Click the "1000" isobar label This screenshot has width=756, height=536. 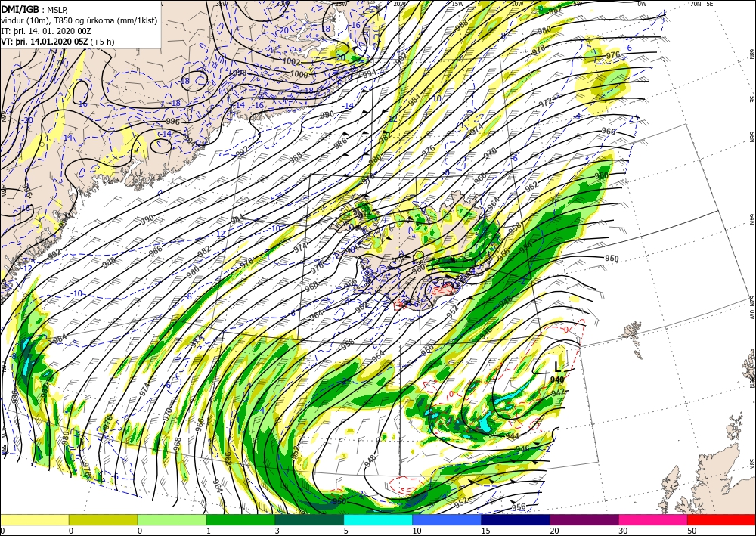click(299, 74)
